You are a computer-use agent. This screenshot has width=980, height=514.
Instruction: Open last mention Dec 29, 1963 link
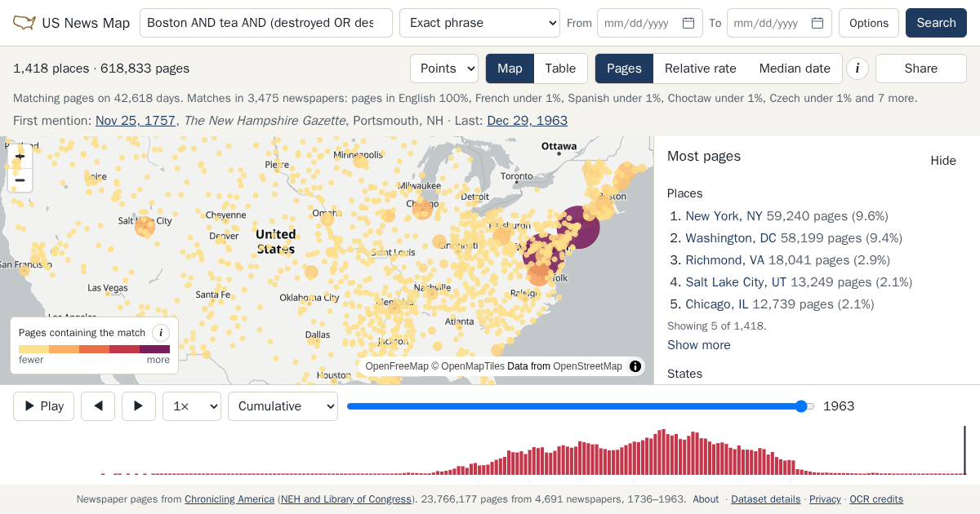[527, 121]
